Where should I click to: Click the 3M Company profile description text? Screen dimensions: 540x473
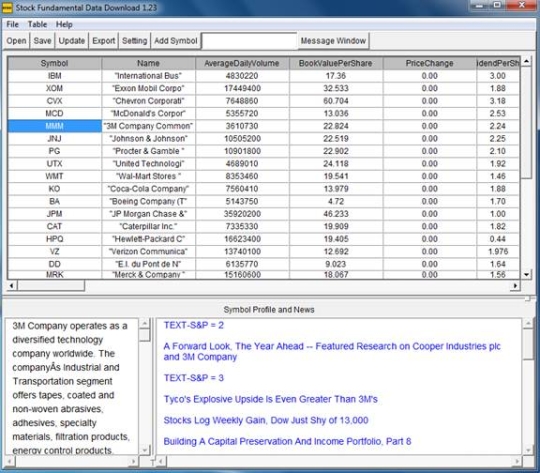(71, 388)
